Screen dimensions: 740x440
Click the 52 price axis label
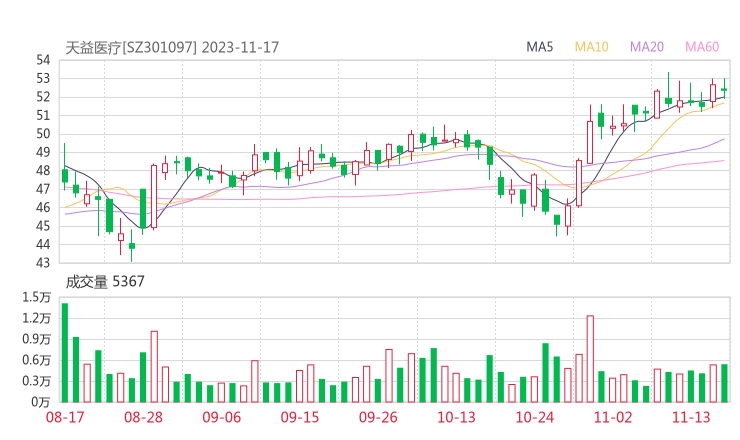(43, 97)
